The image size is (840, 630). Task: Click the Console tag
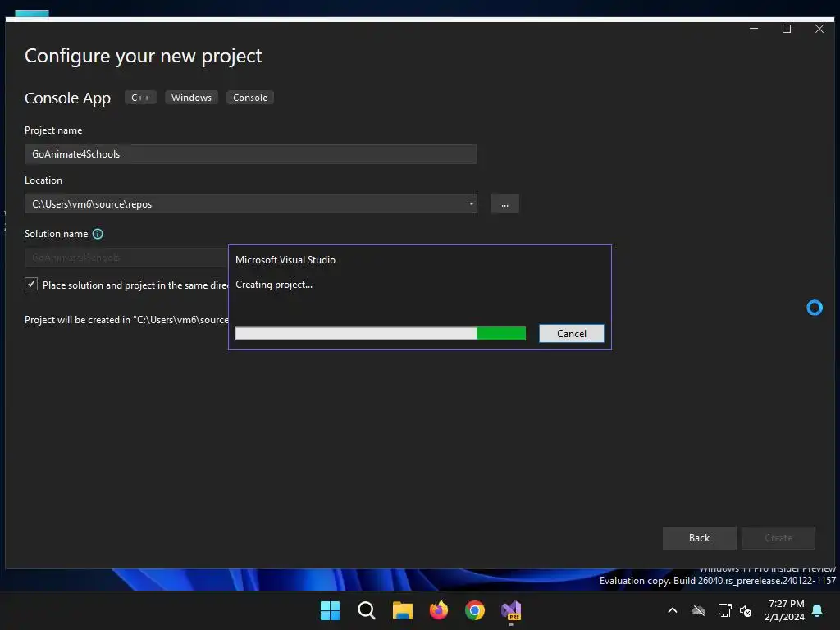[x=249, y=98]
